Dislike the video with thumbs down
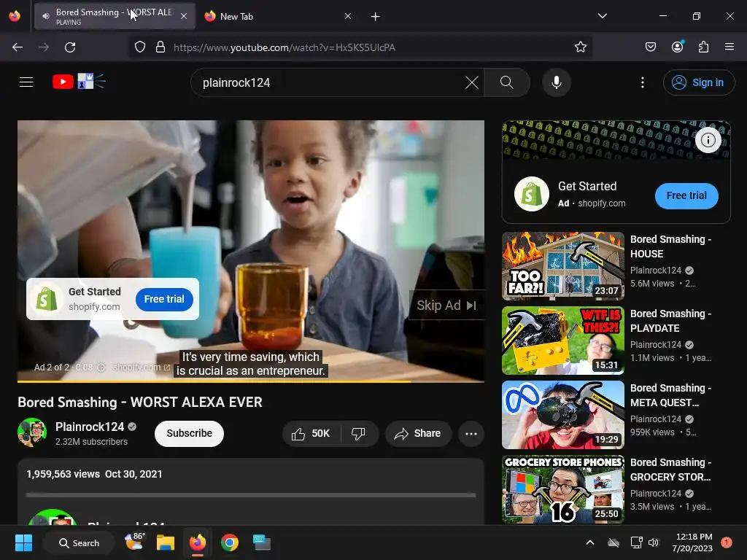This screenshot has height=560, width=747. point(358,433)
